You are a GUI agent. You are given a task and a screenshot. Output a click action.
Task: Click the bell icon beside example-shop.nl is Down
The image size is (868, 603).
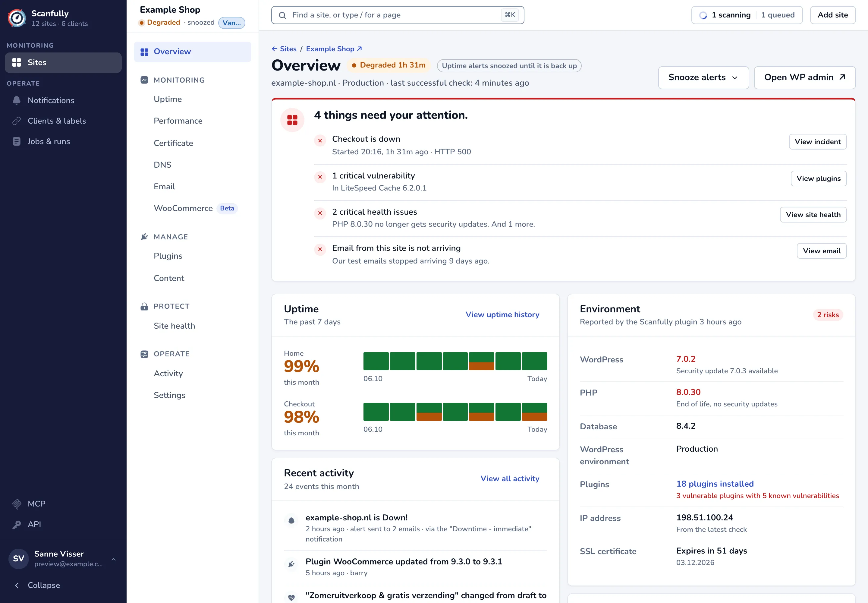[291, 521]
